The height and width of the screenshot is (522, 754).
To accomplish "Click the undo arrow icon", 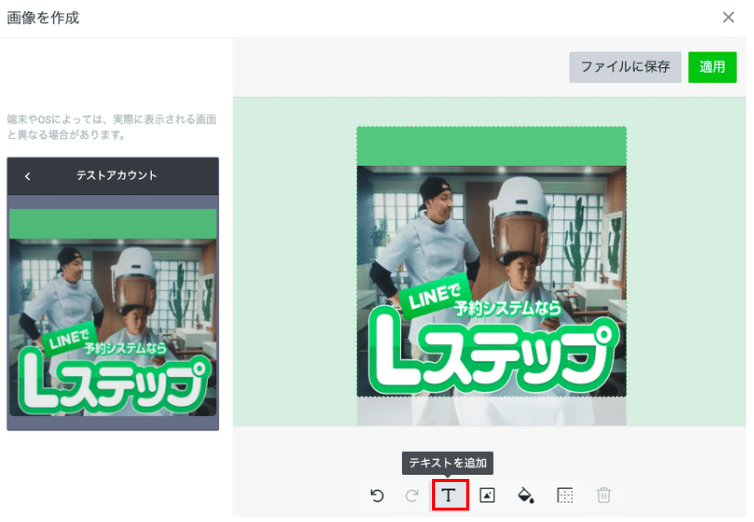I will pos(377,495).
